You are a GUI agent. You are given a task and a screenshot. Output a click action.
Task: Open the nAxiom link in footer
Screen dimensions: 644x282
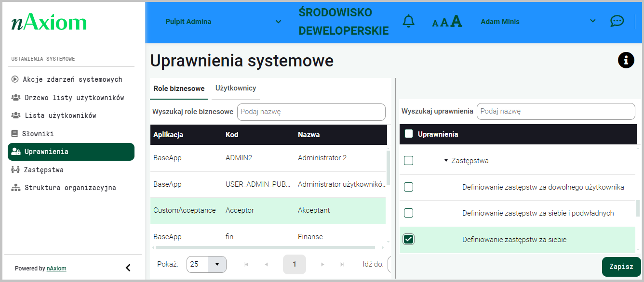coord(56,269)
